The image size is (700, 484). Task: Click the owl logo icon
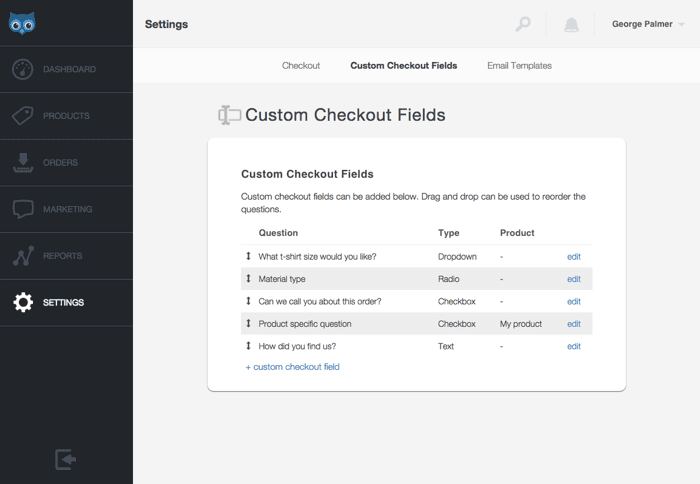pos(22,22)
